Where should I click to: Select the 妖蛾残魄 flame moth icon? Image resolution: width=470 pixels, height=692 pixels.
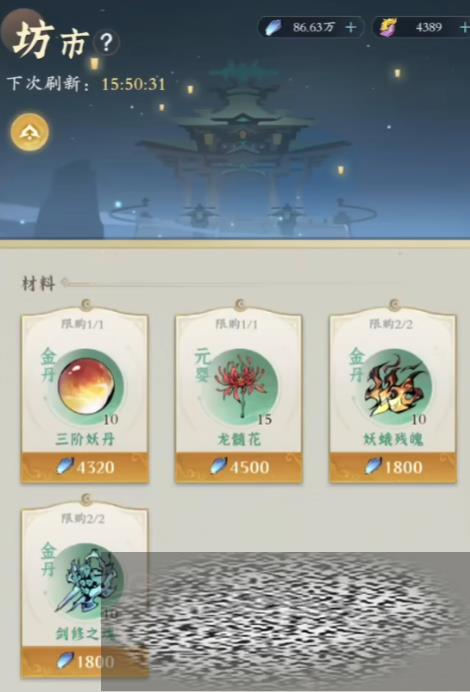click(394, 387)
